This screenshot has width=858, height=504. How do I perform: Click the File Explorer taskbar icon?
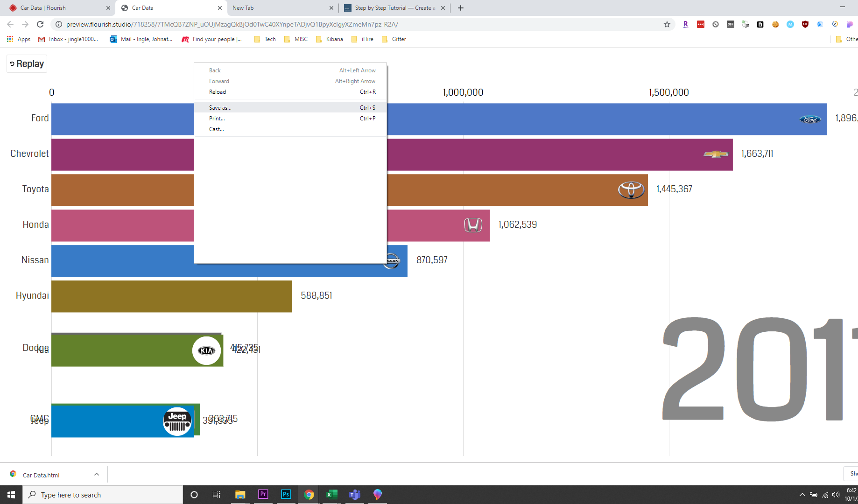[x=240, y=494]
